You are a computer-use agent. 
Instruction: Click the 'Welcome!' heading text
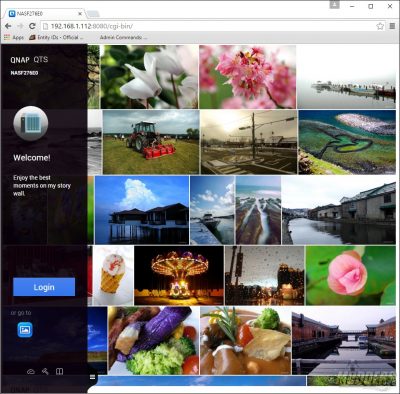coord(32,158)
